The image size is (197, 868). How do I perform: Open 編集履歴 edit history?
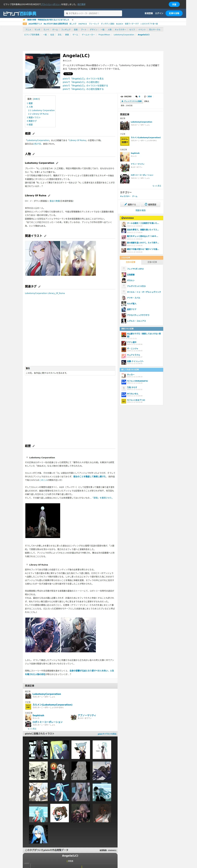click(x=150, y=205)
